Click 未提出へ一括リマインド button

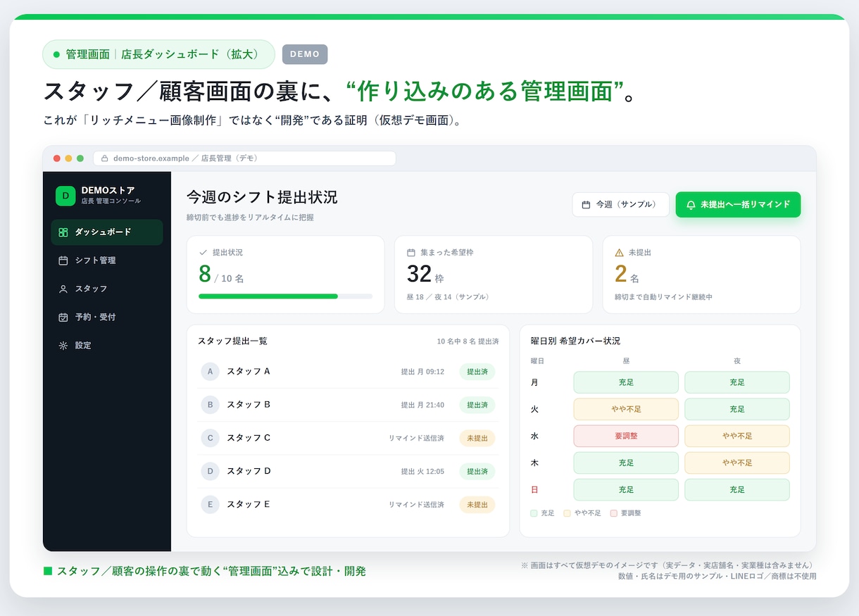[738, 205]
